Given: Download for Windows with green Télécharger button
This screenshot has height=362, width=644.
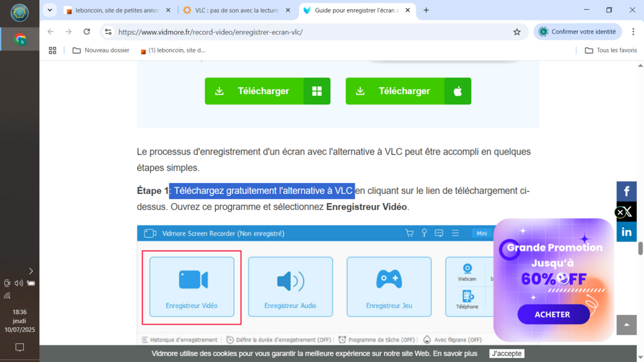Looking at the screenshot, I should coord(267,91).
